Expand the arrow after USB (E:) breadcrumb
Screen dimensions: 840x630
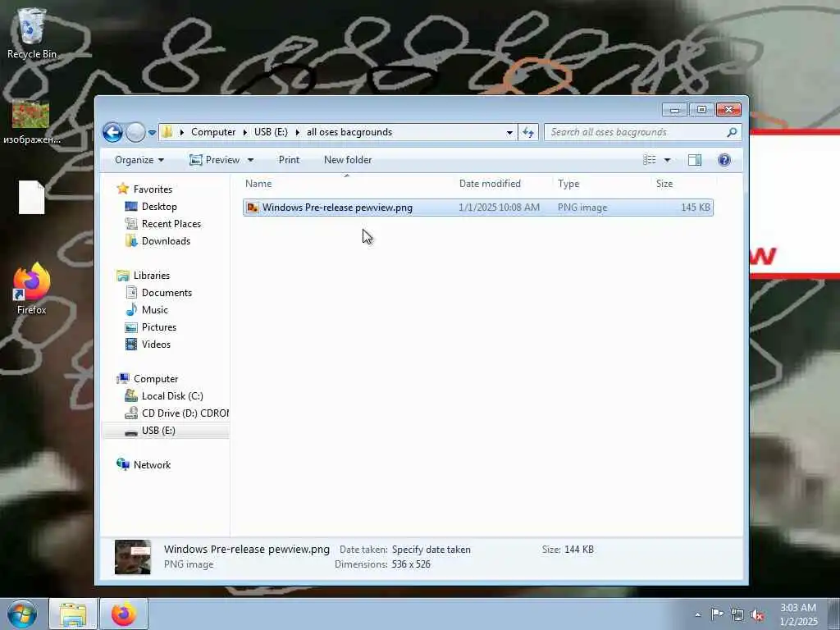(297, 132)
